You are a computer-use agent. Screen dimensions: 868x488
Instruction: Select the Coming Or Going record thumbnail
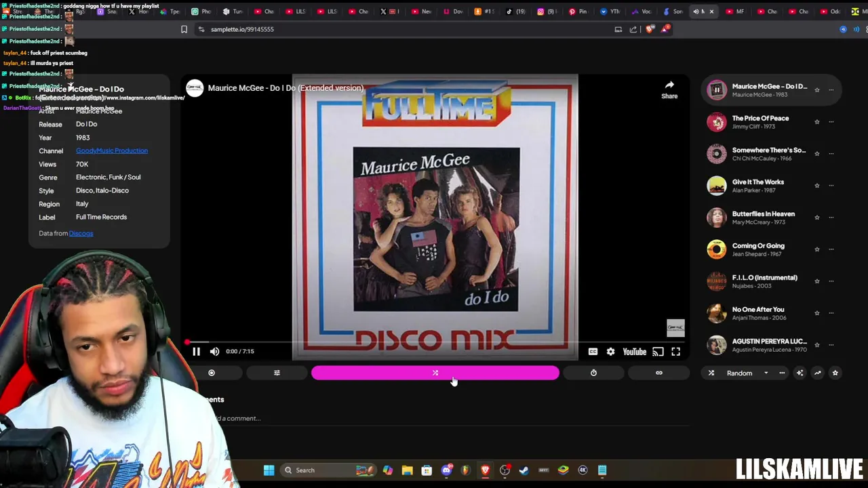pos(717,249)
